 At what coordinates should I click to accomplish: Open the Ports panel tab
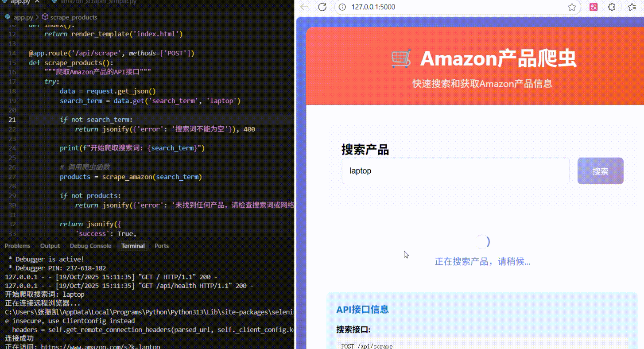(x=162, y=246)
